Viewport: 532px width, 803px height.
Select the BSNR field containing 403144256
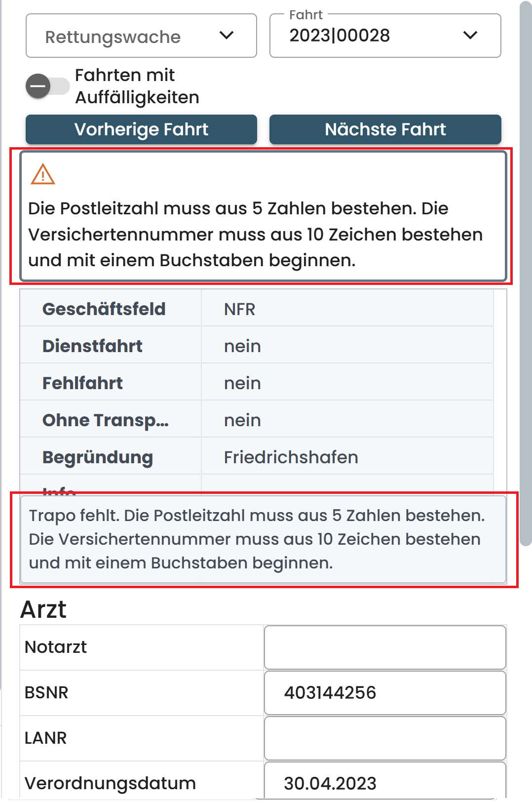pos(385,692)
